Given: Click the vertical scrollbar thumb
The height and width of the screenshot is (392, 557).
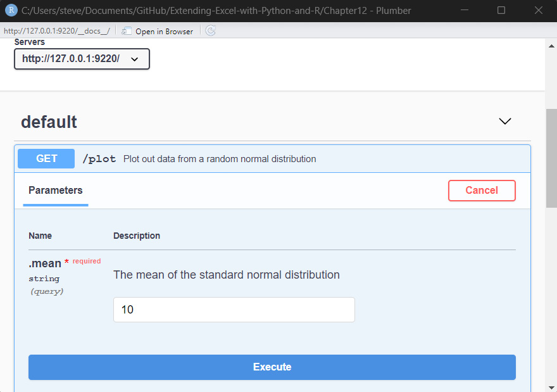Looking at the screenshot, I should (x=551, y=158).
